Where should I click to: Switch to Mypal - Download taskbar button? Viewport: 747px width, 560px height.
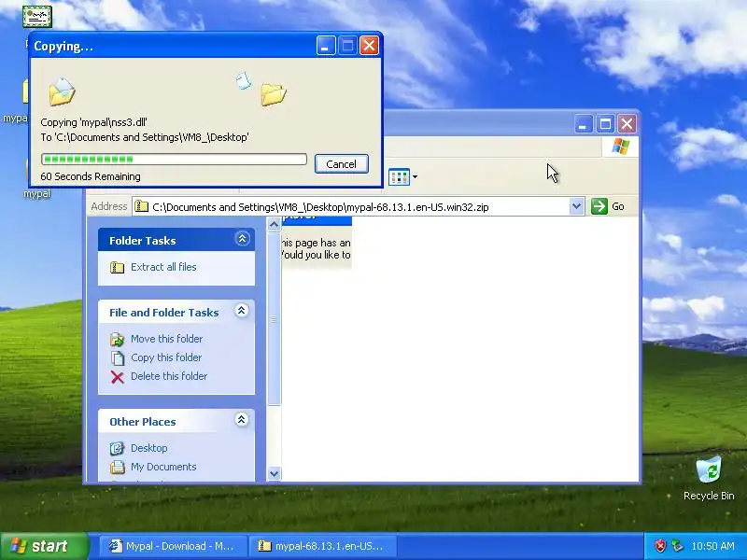pos(173,546)
